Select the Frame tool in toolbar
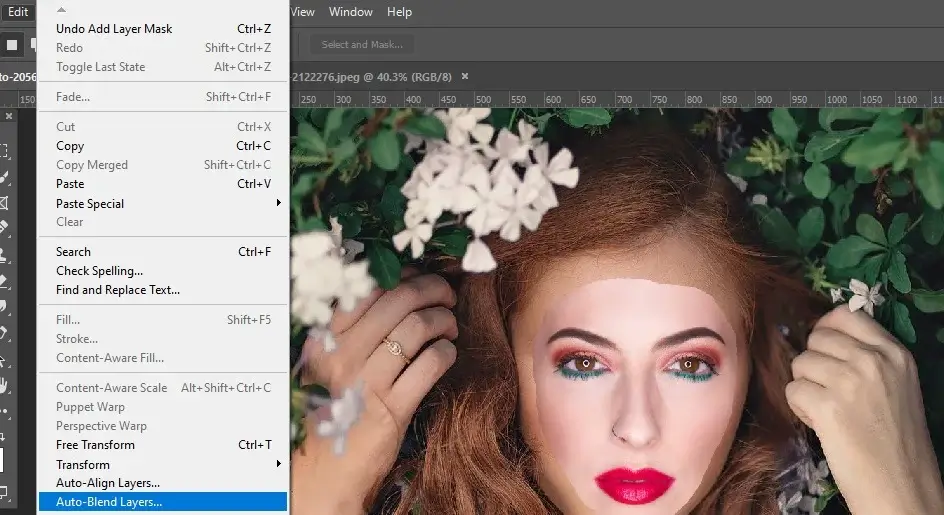944x515 pixels. click(4, 203)
